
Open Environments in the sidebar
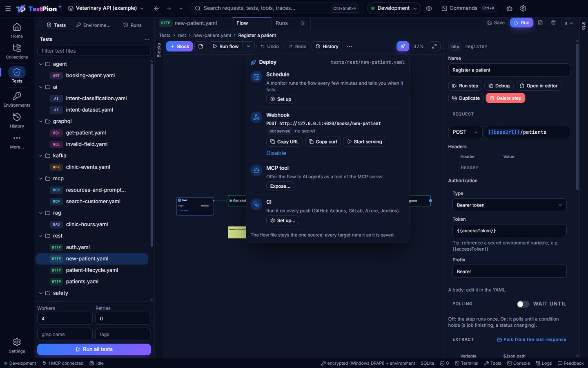pyautogui.click(x=17, y=100)
